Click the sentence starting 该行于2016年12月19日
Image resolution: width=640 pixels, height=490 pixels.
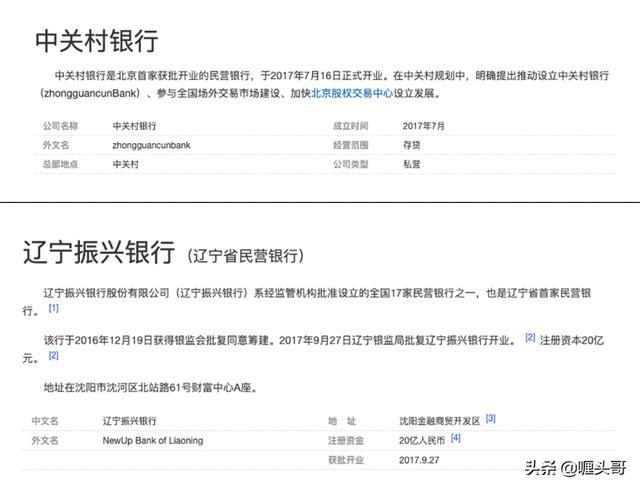280,340
